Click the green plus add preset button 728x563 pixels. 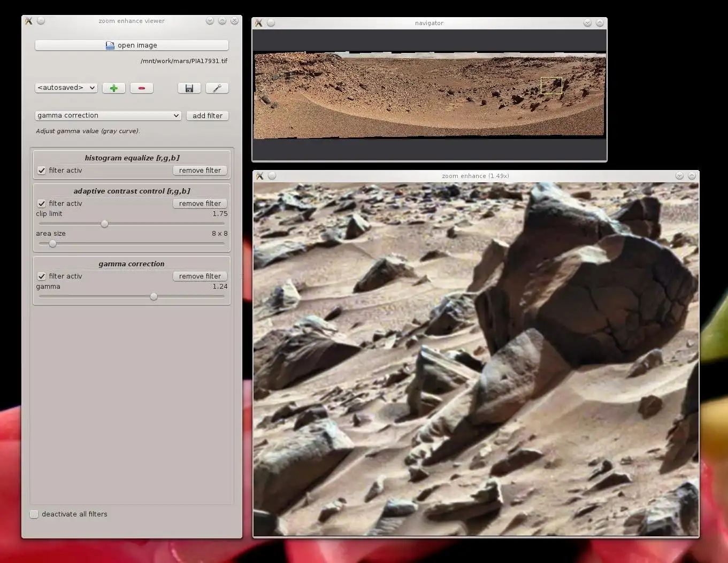pos(113,88)
